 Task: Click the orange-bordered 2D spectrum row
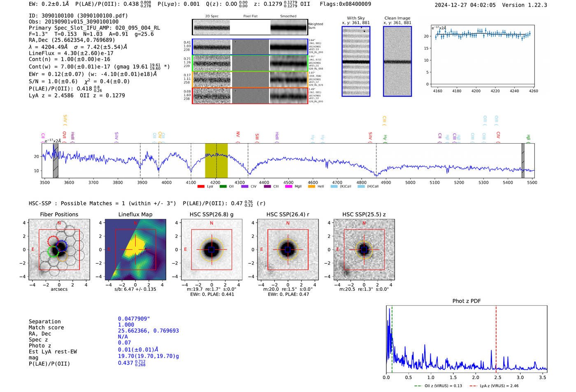click(250, 79)
